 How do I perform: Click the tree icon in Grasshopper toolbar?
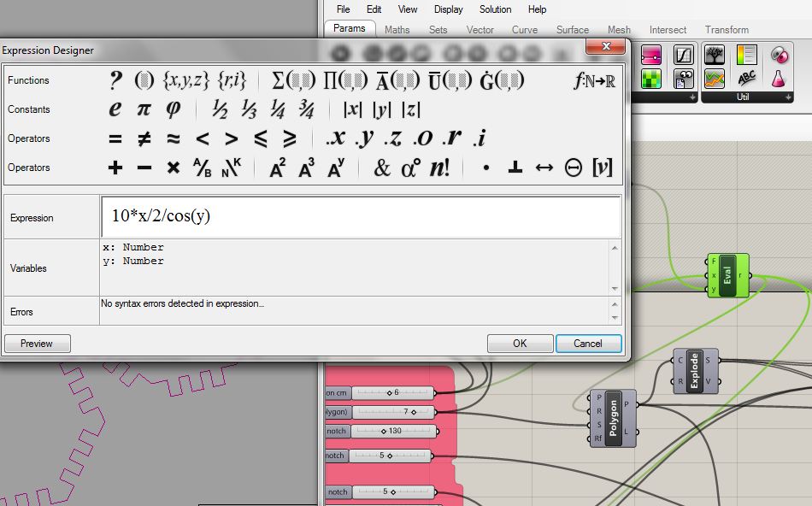click(x=714, y=55)
